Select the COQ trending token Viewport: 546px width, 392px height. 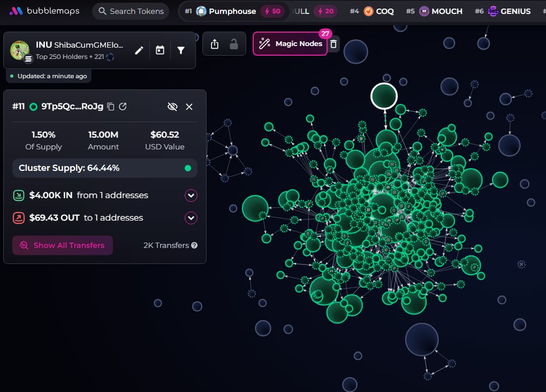pos(379,11)
